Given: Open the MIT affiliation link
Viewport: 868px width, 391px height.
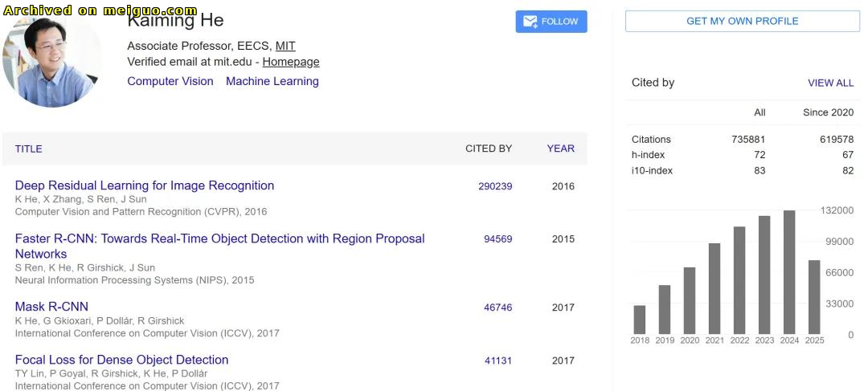Looking at the screenshot, I should tap(285, 46).
